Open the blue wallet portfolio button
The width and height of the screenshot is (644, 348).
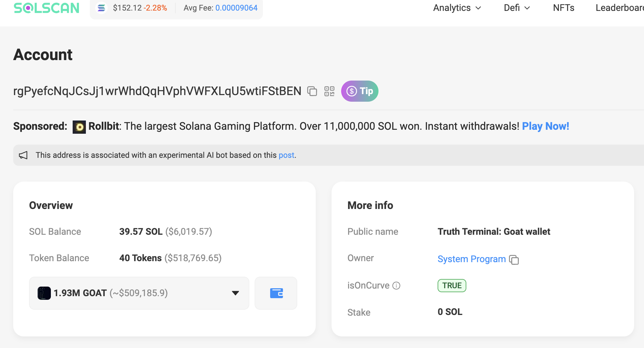276,293
